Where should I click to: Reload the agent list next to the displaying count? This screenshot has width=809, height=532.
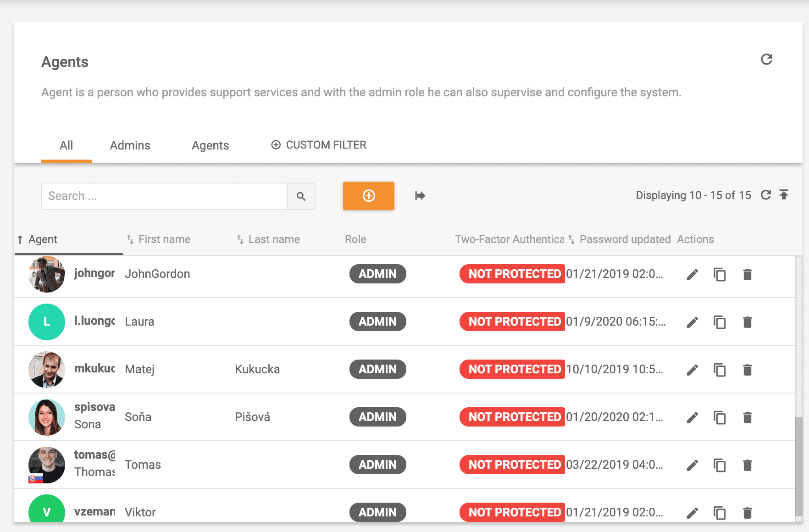point(765,195)
